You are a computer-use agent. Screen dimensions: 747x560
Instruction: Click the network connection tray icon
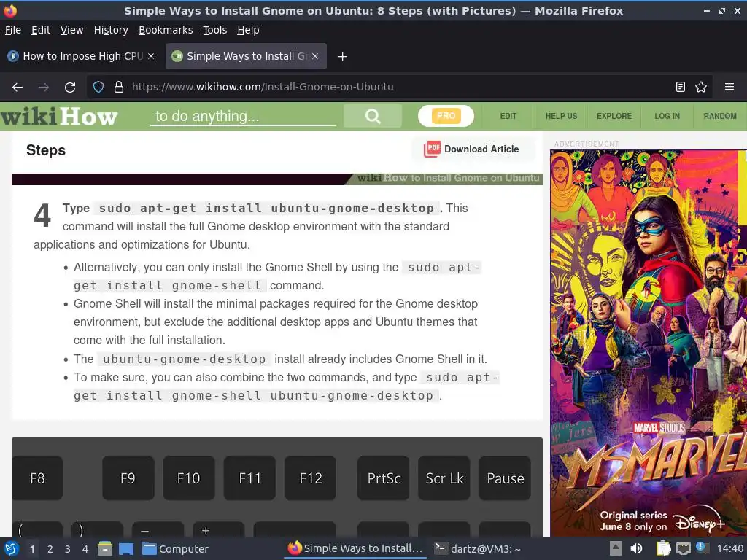click(x=683, y=548)
